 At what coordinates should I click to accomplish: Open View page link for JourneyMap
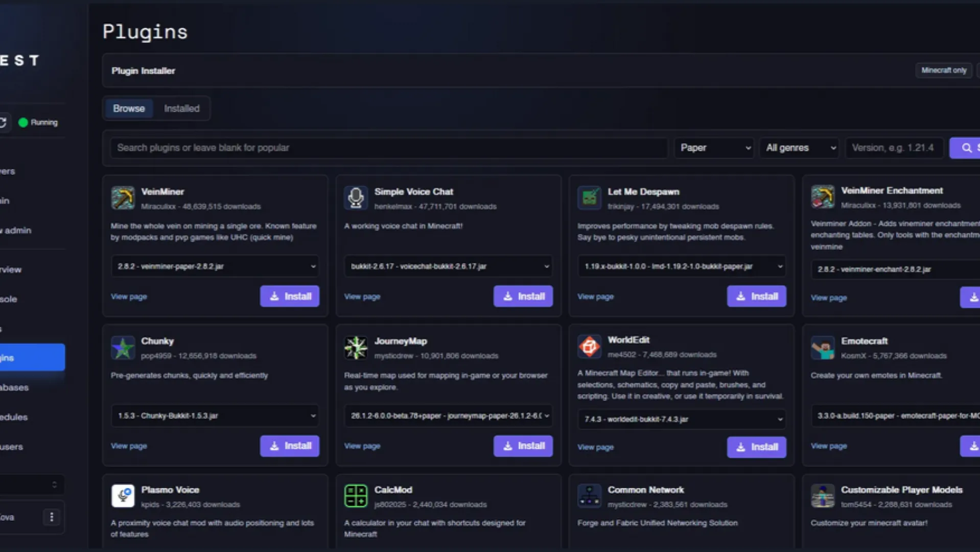click(362, 446)
